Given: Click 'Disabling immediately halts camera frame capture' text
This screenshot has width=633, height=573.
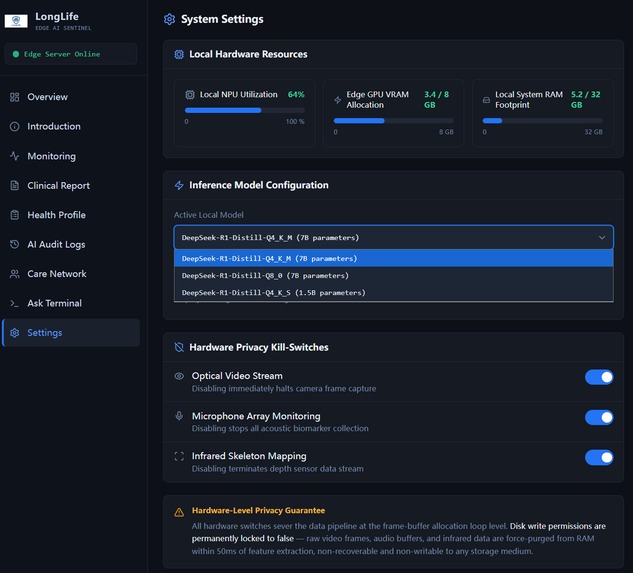Looking at the screenshot, I should coord(284,388).
